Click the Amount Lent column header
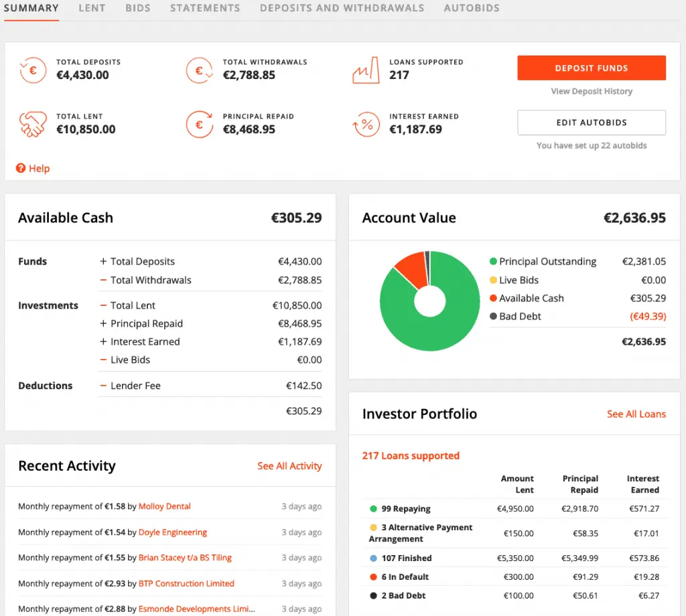This screenshot has width=686, height=616. pyautogui.click(x=517, y=484)
